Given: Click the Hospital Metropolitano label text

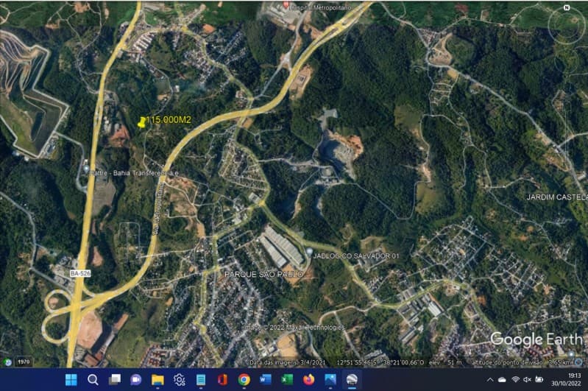Looking at the screenshot, I should (x=321, y=7).
